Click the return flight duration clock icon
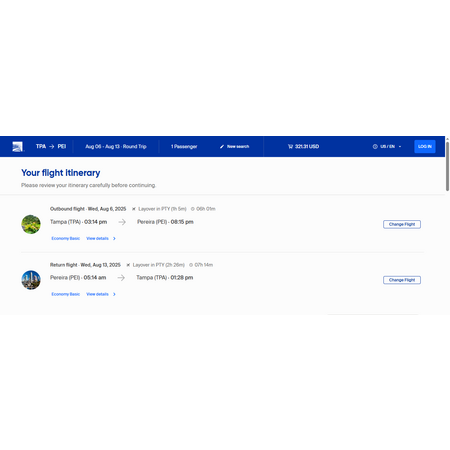The image size is (450, 450). pyautogui.click(x=191, y=265)
